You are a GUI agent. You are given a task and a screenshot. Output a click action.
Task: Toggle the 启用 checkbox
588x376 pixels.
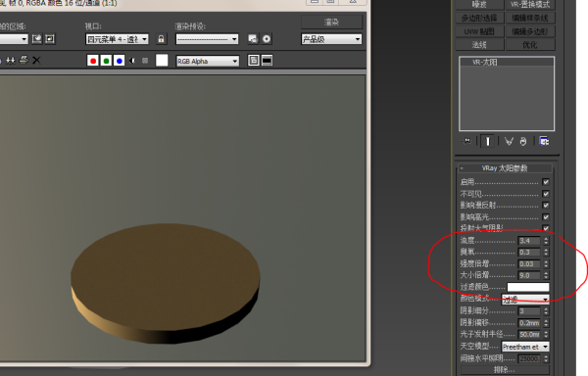pyautogui.click(x=546, y=182)
